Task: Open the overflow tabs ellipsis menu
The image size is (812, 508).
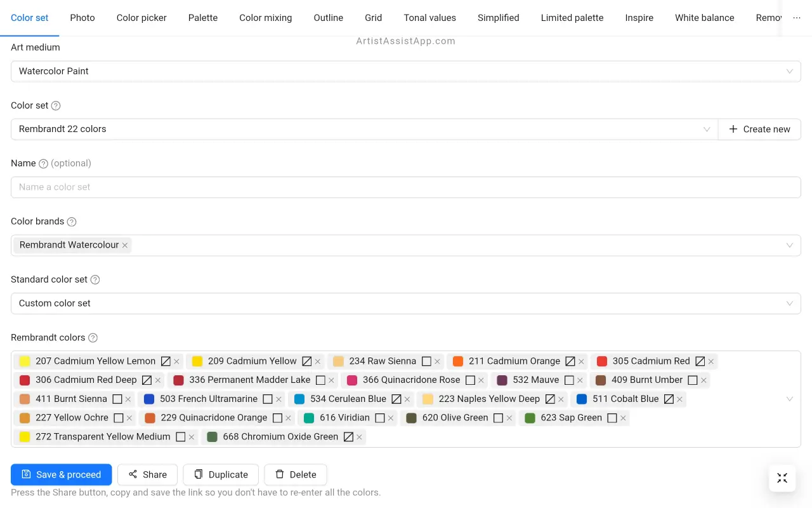Action: coord(797,18)
